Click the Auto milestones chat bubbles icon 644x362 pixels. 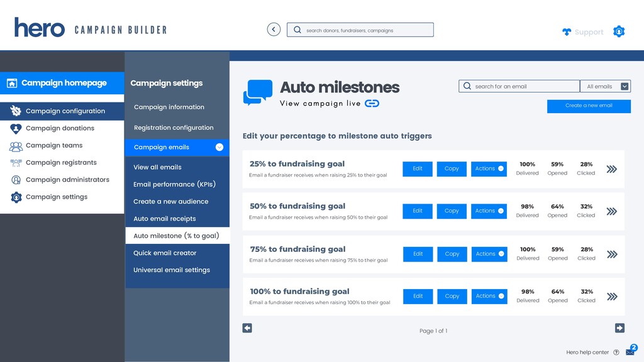click(x=257, y=92)
